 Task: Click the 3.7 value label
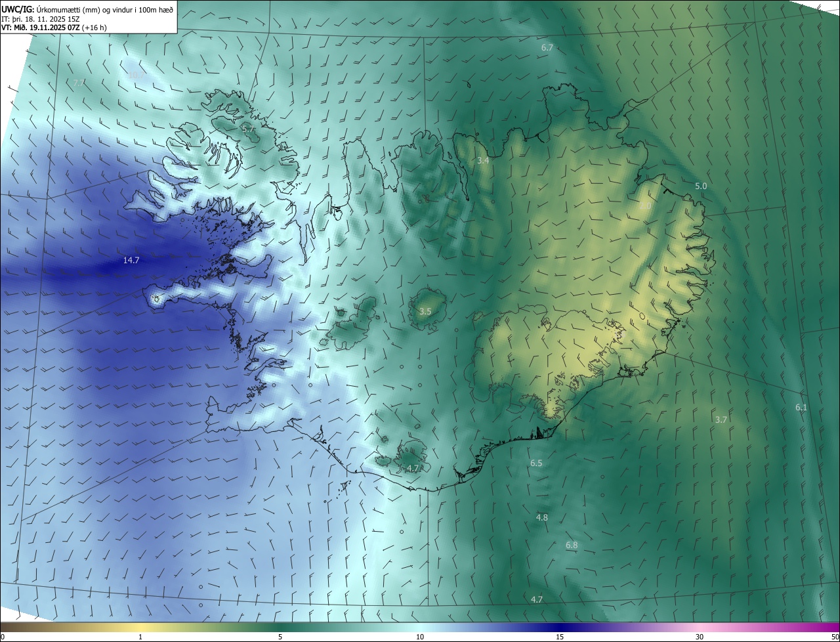(721, 419)
